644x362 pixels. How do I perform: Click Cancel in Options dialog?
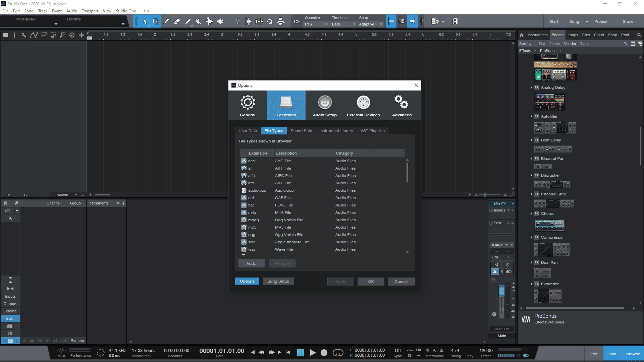pos(401,282)
